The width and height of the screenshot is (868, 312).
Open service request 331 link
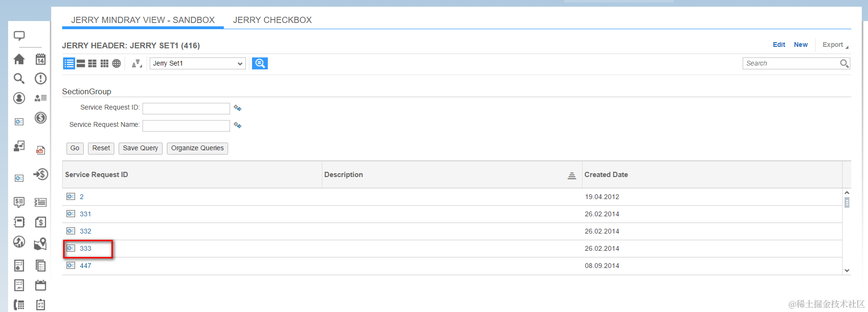[x=86, y=214]
